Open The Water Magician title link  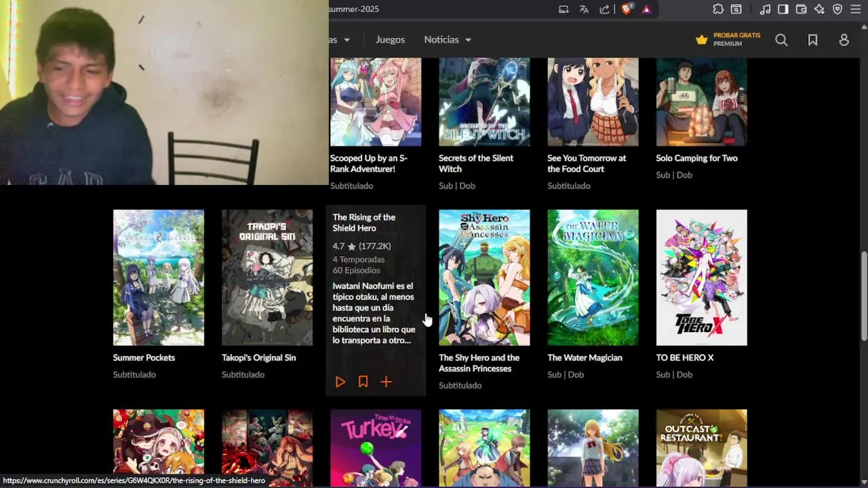coord(585,358)
